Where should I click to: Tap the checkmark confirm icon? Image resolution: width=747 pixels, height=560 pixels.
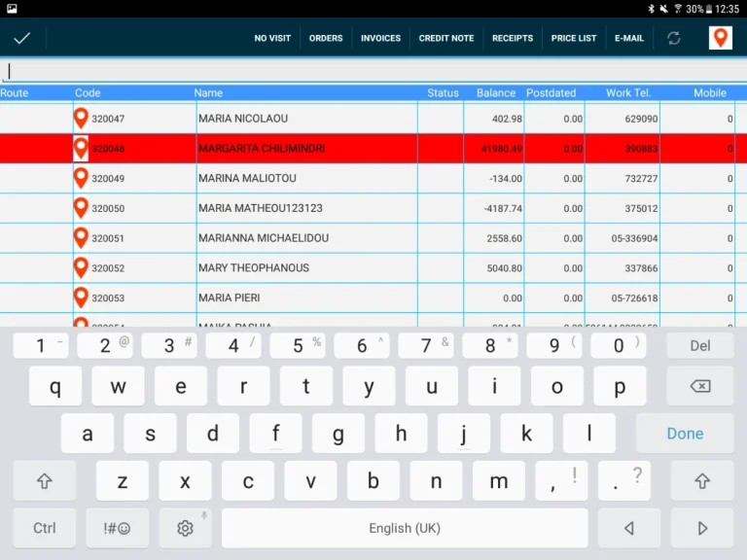coord(22,38)
